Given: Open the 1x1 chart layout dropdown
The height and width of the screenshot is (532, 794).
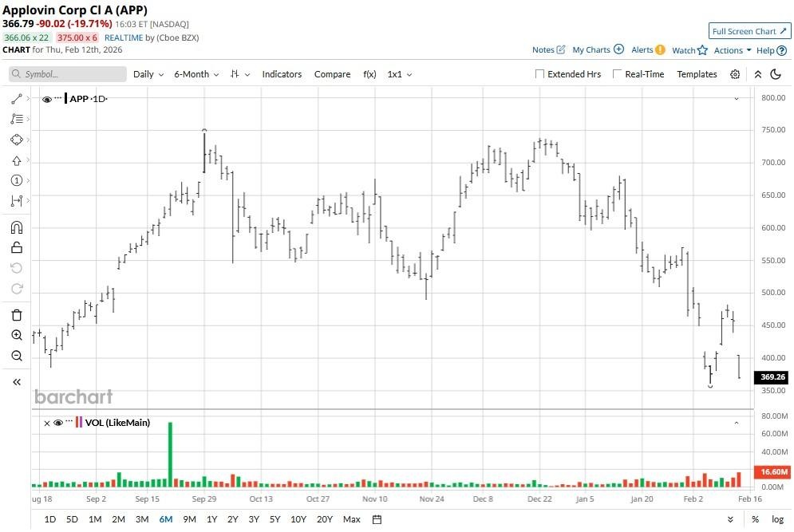Looking at the screenshot, I should tap(400, 74).
